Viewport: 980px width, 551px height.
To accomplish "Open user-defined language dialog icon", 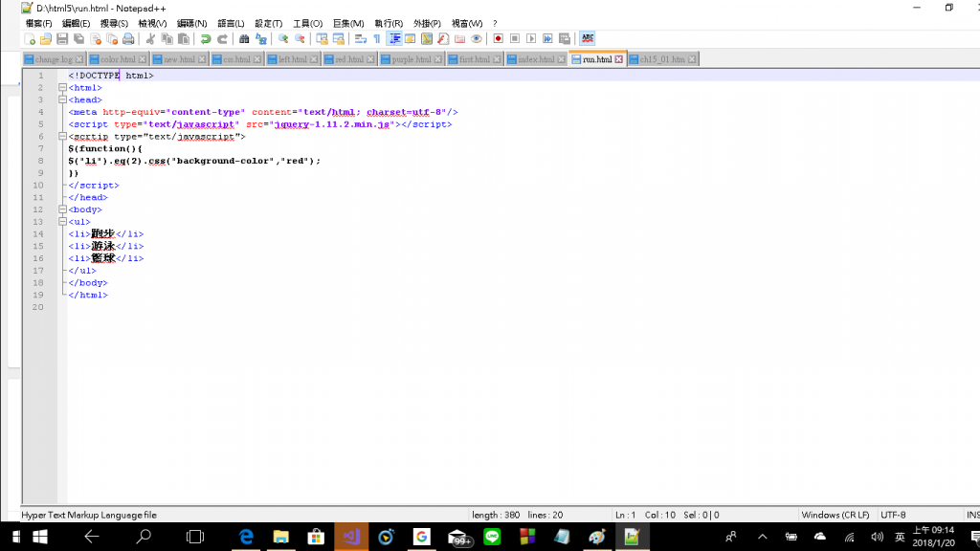I will click(x=410, y=38).
